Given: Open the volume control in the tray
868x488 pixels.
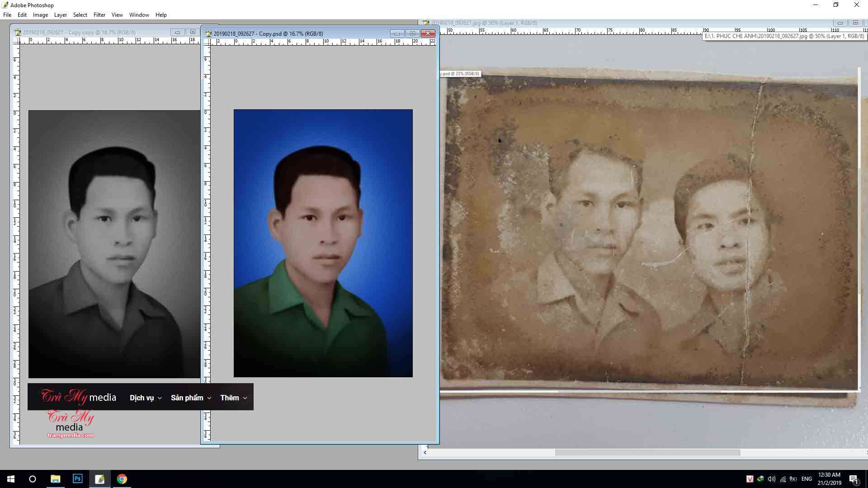Looking at the screenshot, I should pos(772,479).
